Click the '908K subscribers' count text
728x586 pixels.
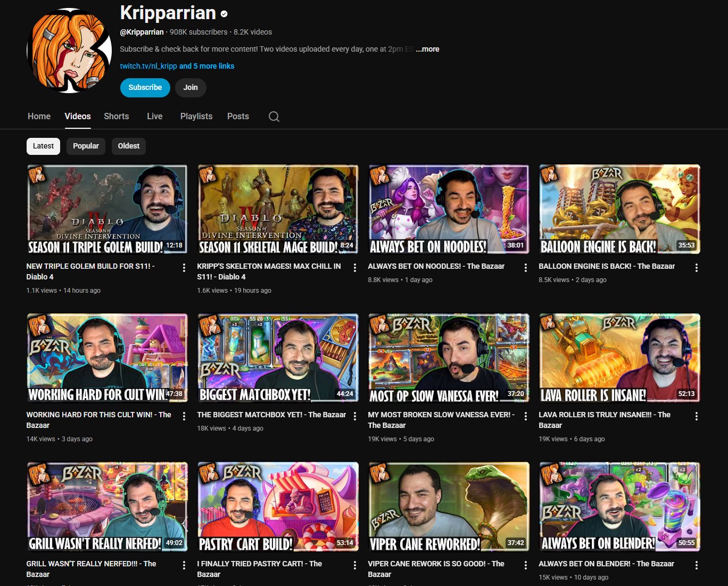198,32
